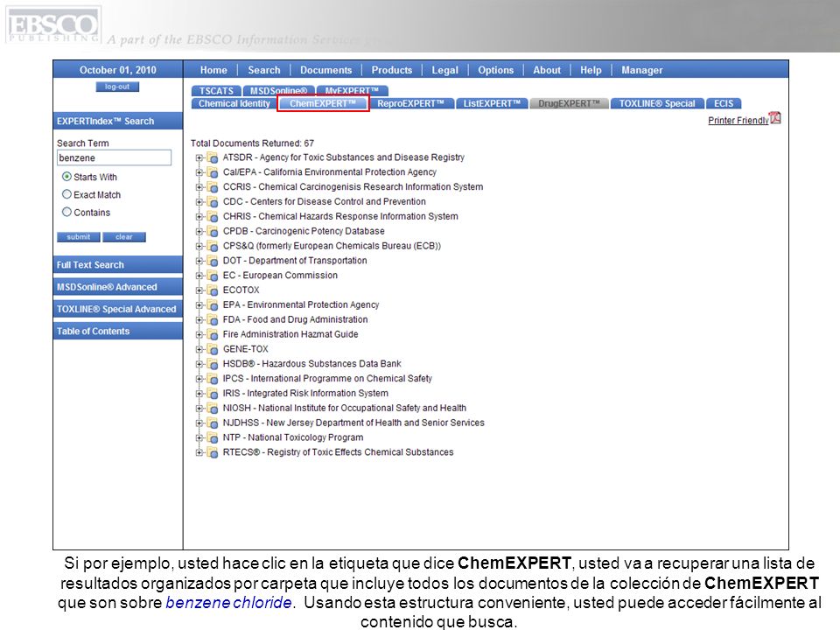Select the Starts With radio button

coord(67,177)
